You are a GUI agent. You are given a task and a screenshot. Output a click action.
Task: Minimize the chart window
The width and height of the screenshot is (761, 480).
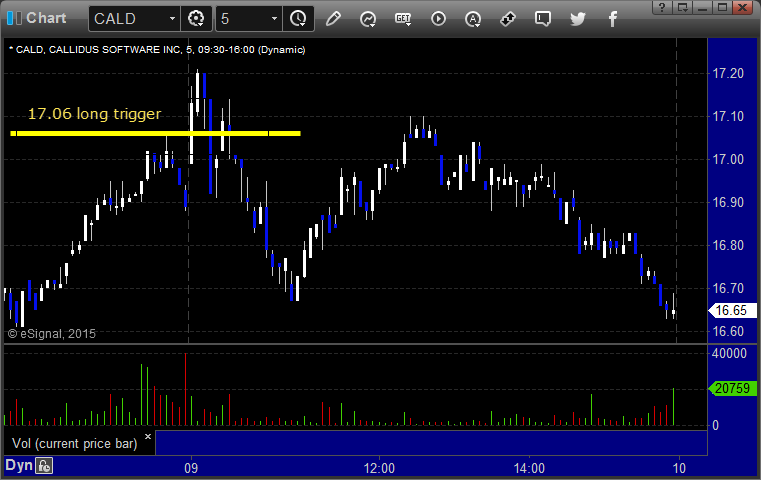[x=702, y=7]
